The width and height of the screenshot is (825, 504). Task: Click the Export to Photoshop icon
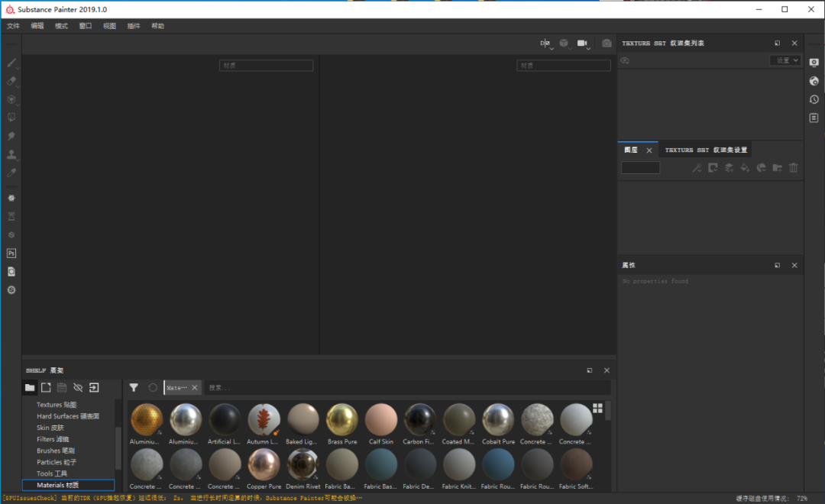(11, 254)
